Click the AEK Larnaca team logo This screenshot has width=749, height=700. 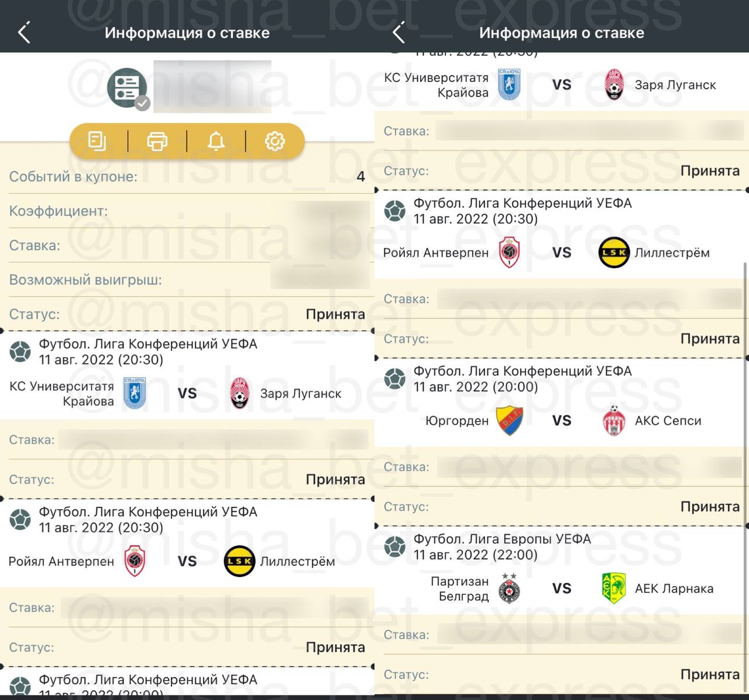614,588
